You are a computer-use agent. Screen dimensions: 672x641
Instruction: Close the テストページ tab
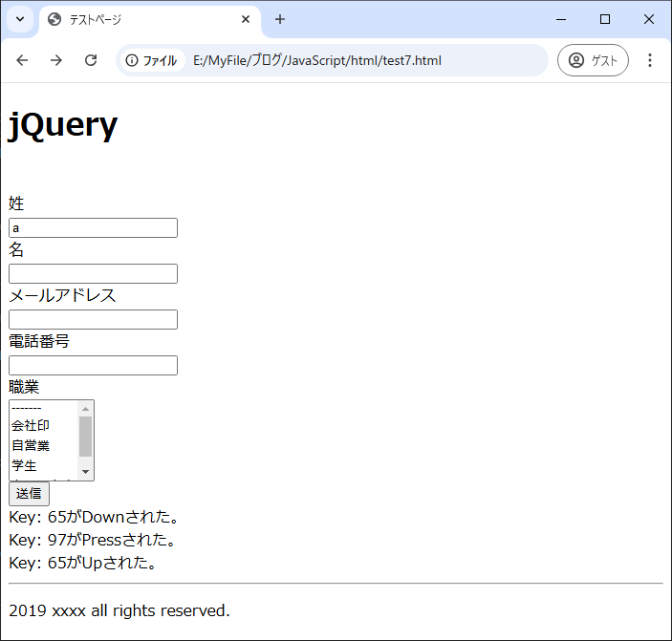coord(246,19)
